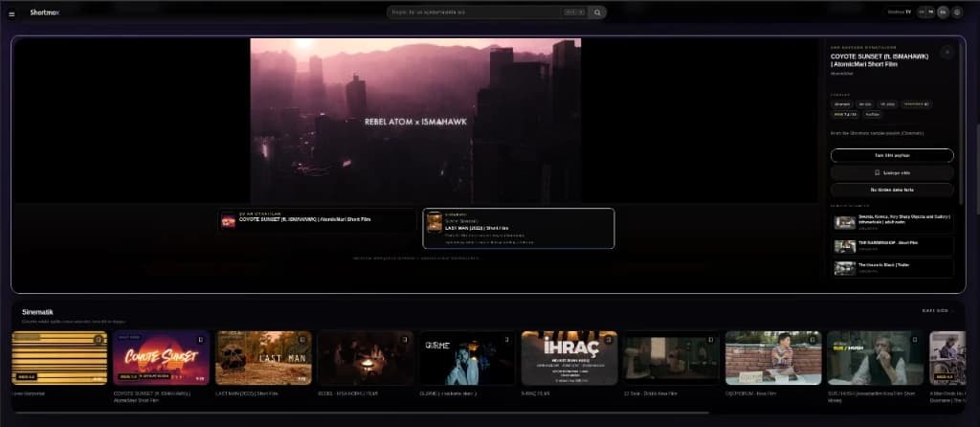The image size is (980, 427).
Task: Select the up-next LAST MAN card
Action: 518,228
